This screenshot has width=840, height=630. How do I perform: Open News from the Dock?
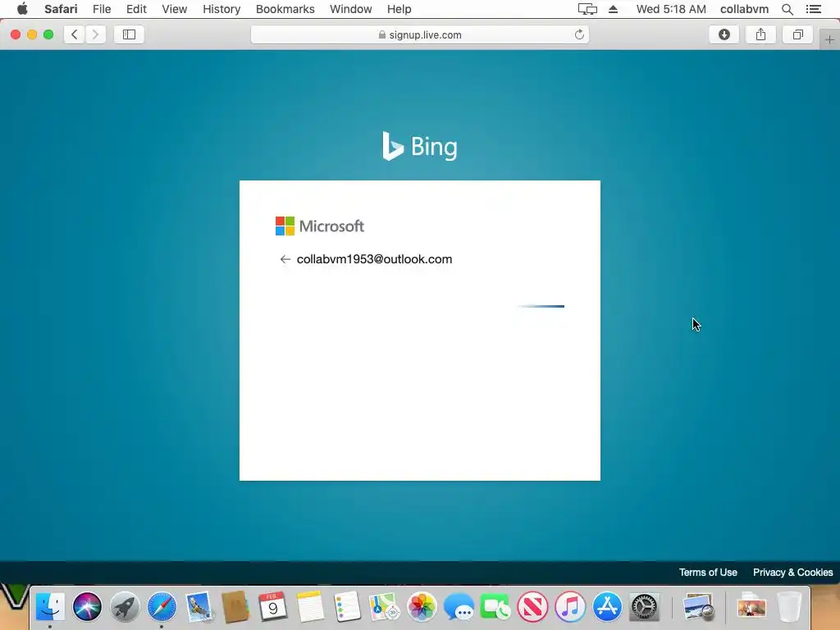(533, 607)
